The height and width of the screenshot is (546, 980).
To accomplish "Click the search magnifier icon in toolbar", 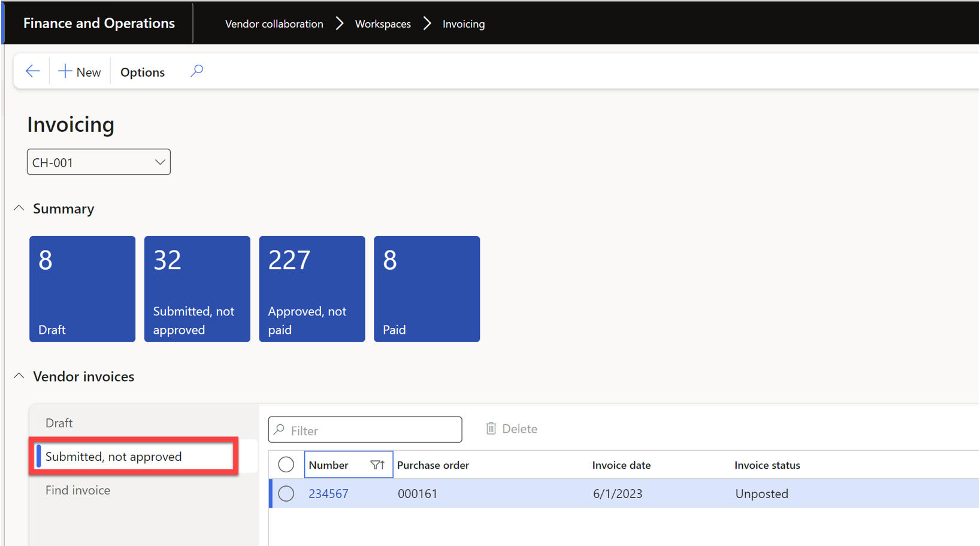I will click(196, 71).
